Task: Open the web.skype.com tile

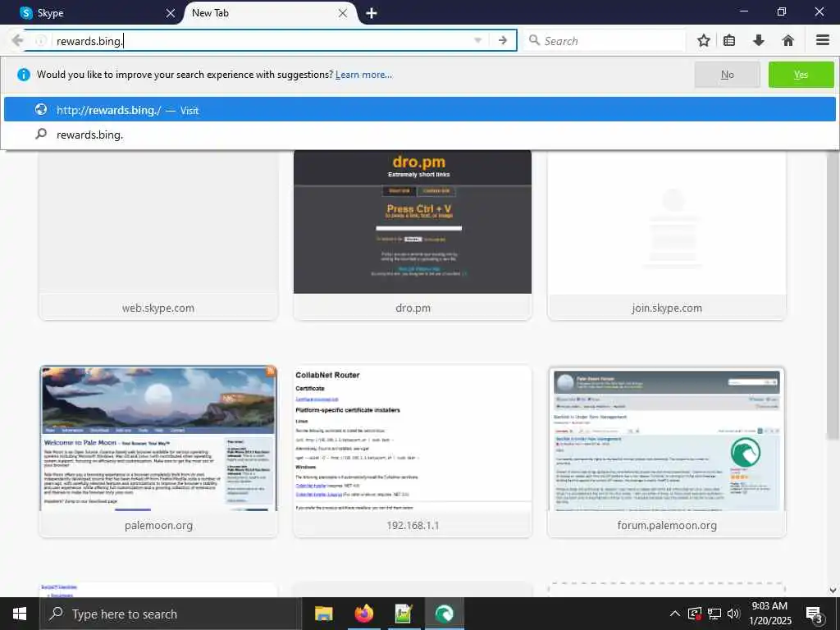Action: click(158, 235)
